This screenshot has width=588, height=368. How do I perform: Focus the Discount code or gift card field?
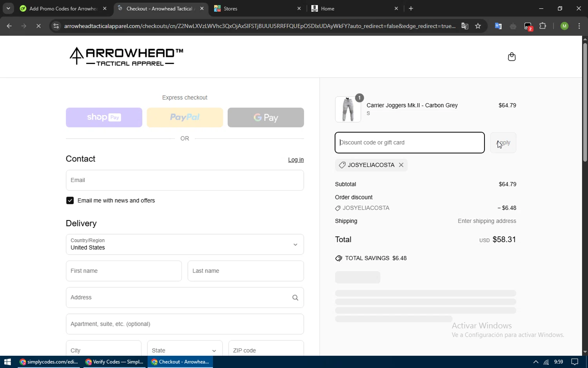pos(410,143)
